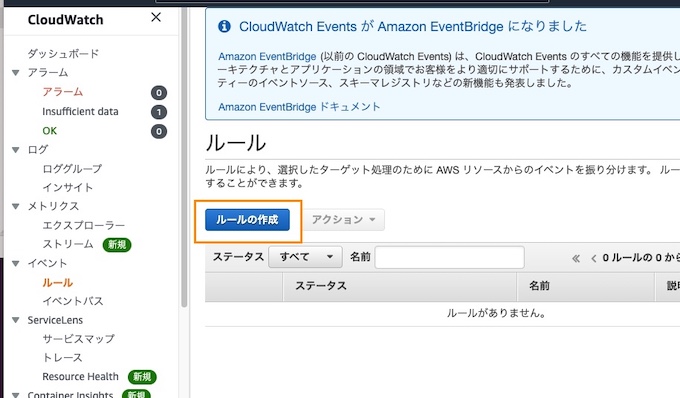Close the CloudWatch navigation panel
This screenshot has width=680, height=398.
(156, 17)
